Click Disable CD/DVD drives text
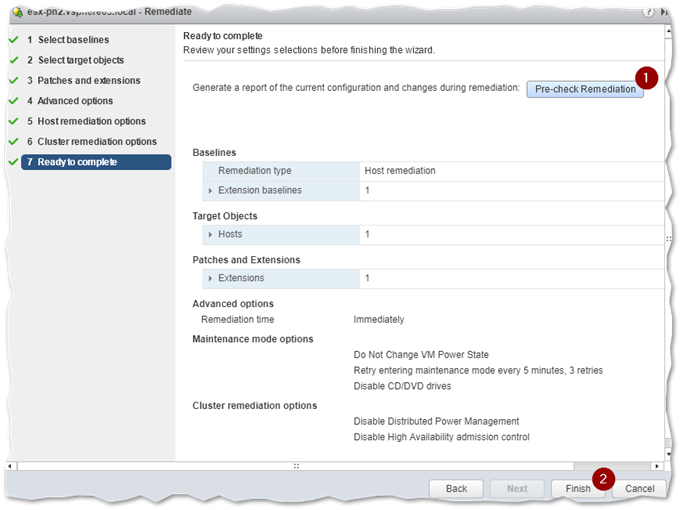The width and height of the screenshot is (680, 510). [402, 386]
